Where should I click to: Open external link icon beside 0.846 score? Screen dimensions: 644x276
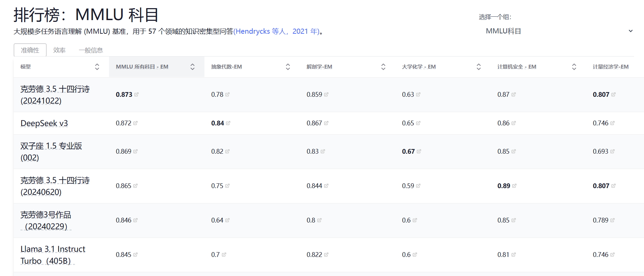click(135, 220)
